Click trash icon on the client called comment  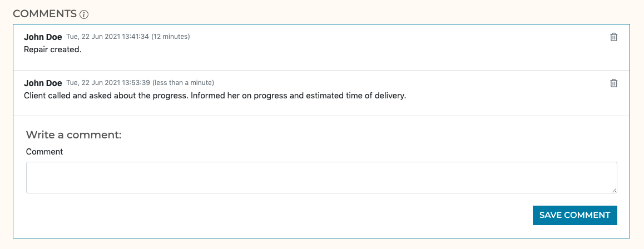[614, 83]
